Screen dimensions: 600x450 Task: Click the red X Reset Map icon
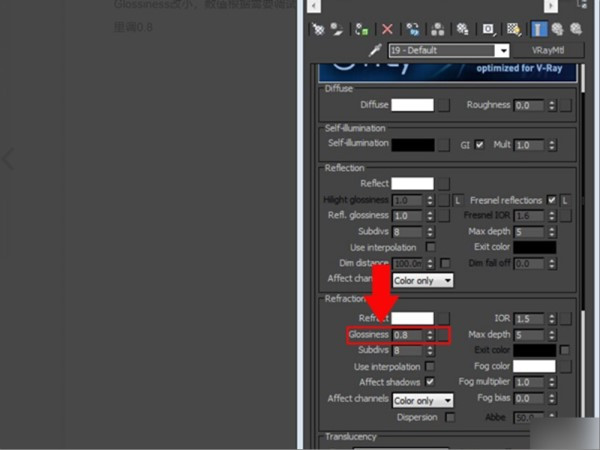coord(387,30)
